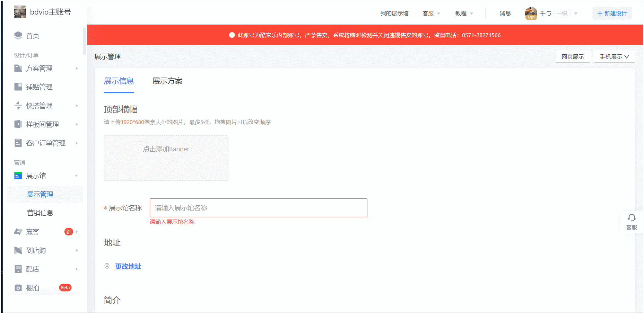This screenshot has height=313, width=644.
Task: Collapse the 展示馆 menu arrow
Action: (77, 176)
